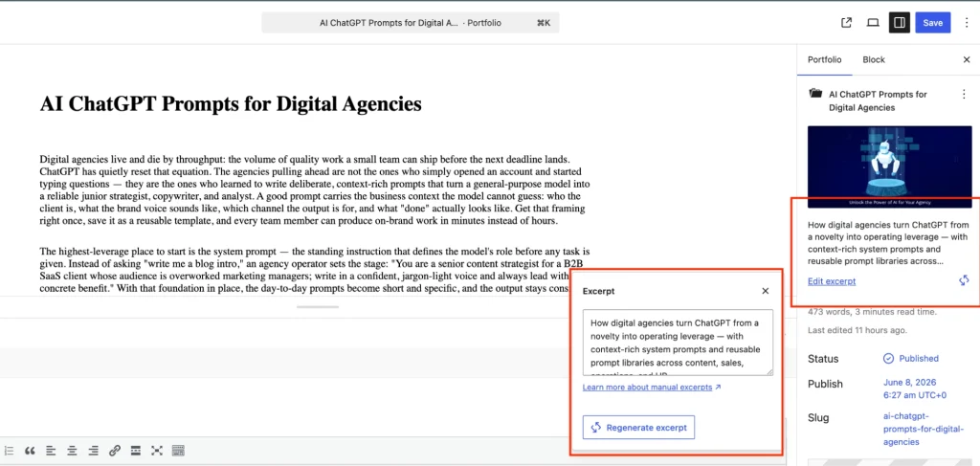Open the top bar options three-dot menu
This screenshot has height=466, width=980.
click(x=967, y=23)
